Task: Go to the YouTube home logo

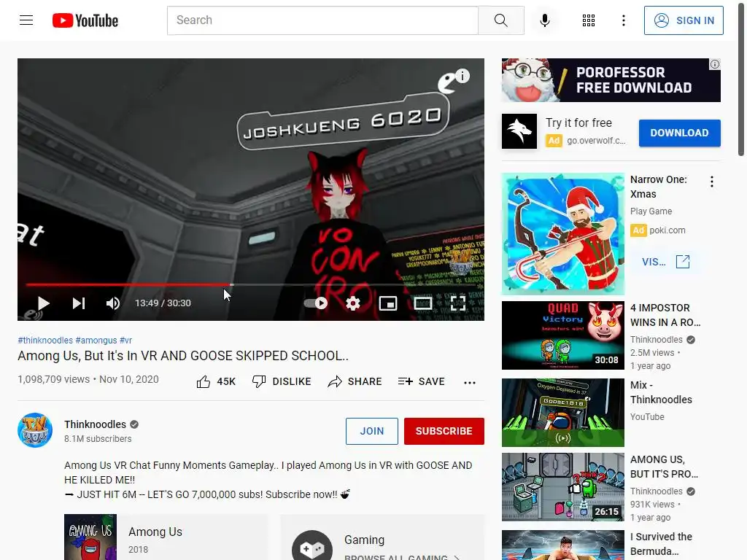Action: click(x=85, y=20)
